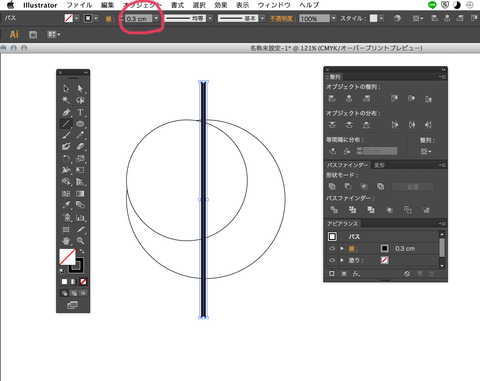The image size is (480, 381).
Task: Open stroke weight dropdown next to 0.3 cm
Action: (x=156, y=18)
